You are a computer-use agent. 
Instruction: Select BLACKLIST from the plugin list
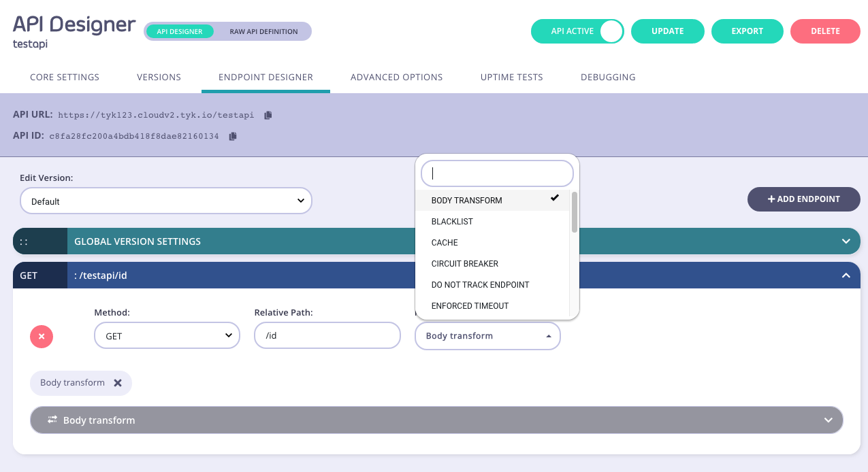point(452,221)
